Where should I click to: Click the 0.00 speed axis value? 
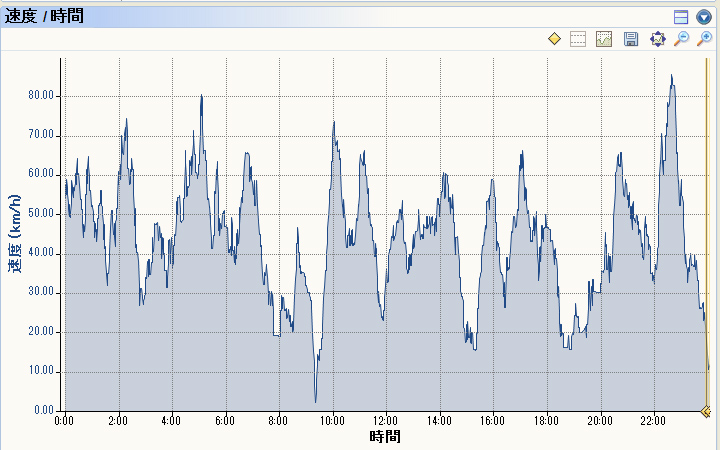coord(44,411)
